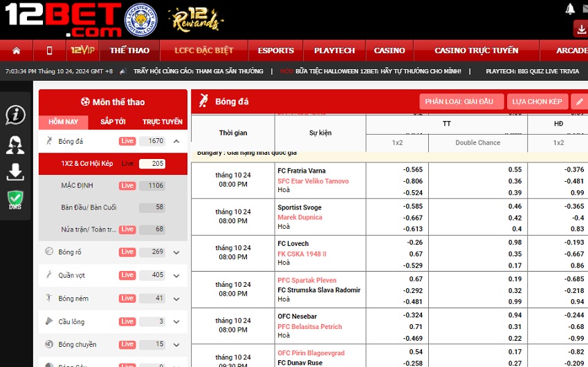588x367 pixels.
Task: Open the mobile phone icon menu
Action: pyautogui.click(x=49, y=50)
